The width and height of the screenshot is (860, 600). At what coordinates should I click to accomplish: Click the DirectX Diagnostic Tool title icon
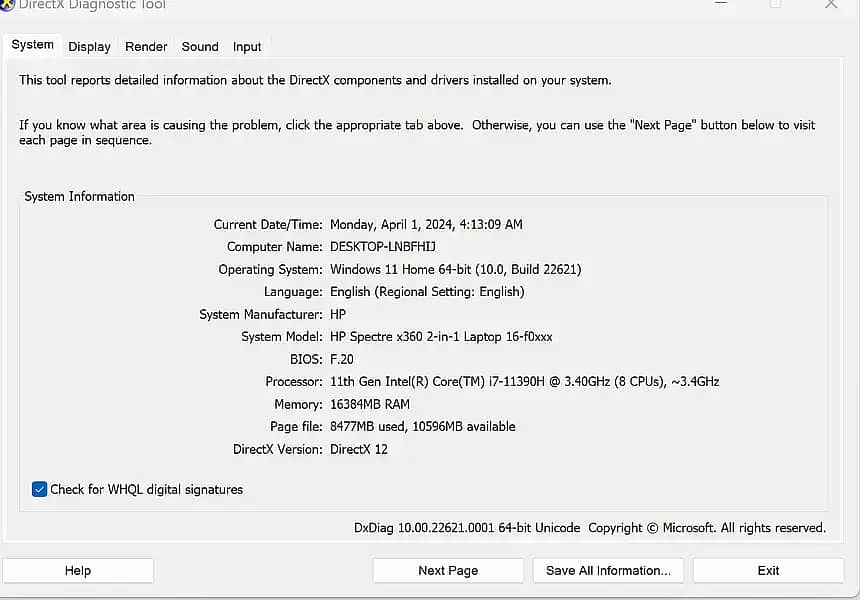coord(7,4)
